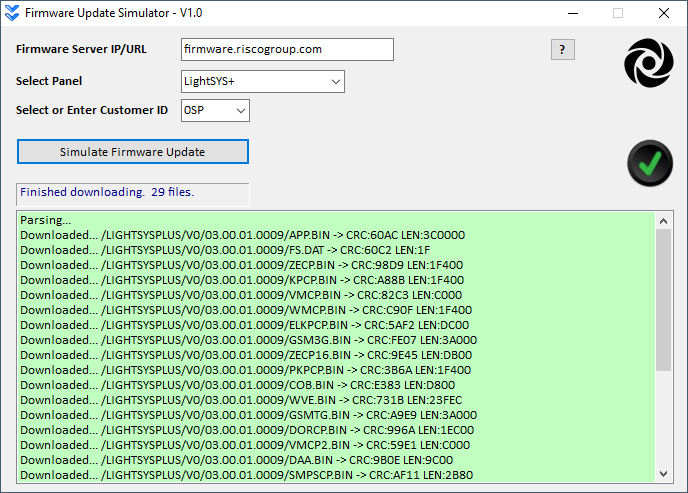Select the GSMTG.BIN log line

[248, 415]
